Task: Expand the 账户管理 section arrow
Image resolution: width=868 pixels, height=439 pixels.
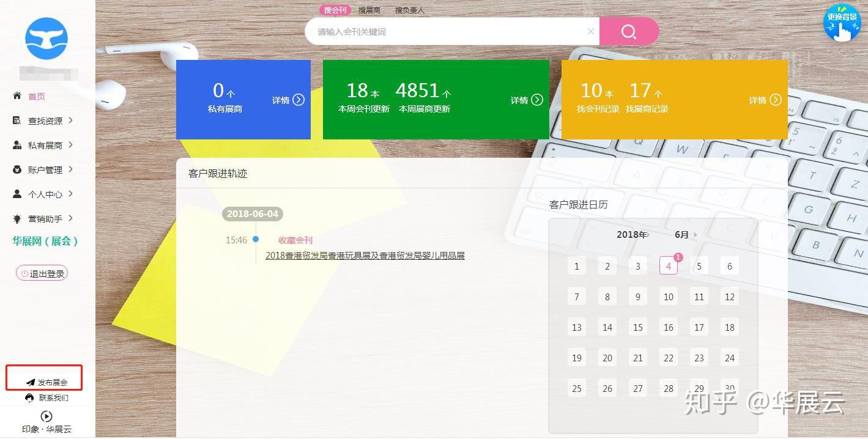Action: click(x=72, y=169)
